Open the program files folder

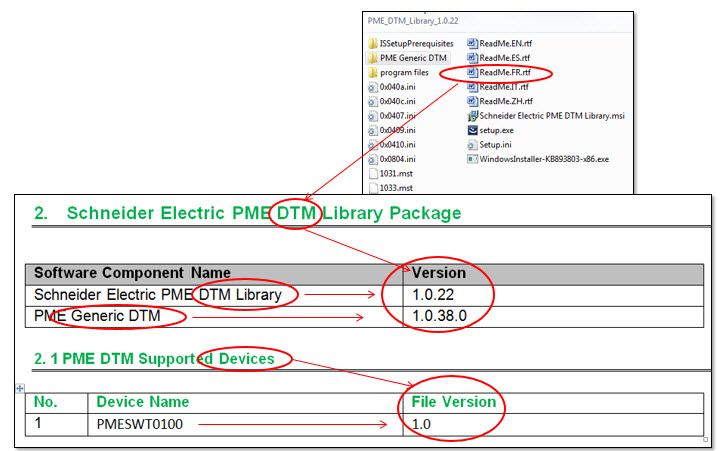(399, 73)
